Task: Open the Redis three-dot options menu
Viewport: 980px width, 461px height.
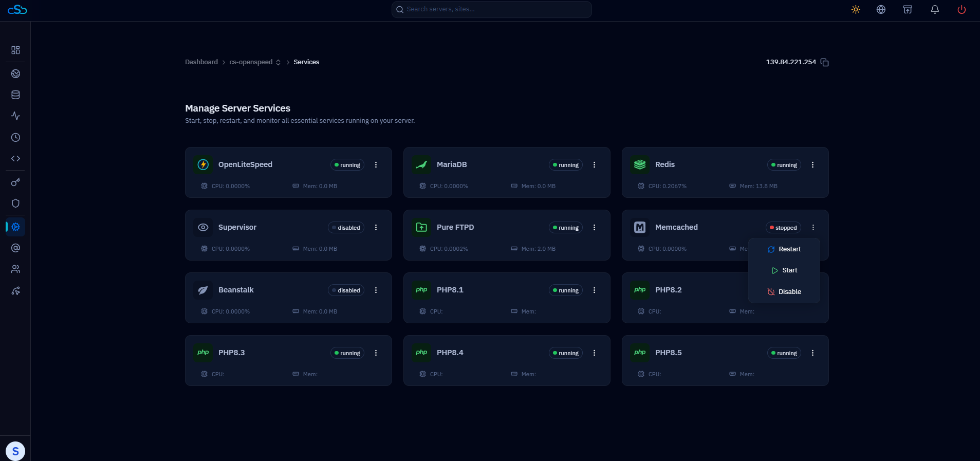Action: click(x=813, y=165)
